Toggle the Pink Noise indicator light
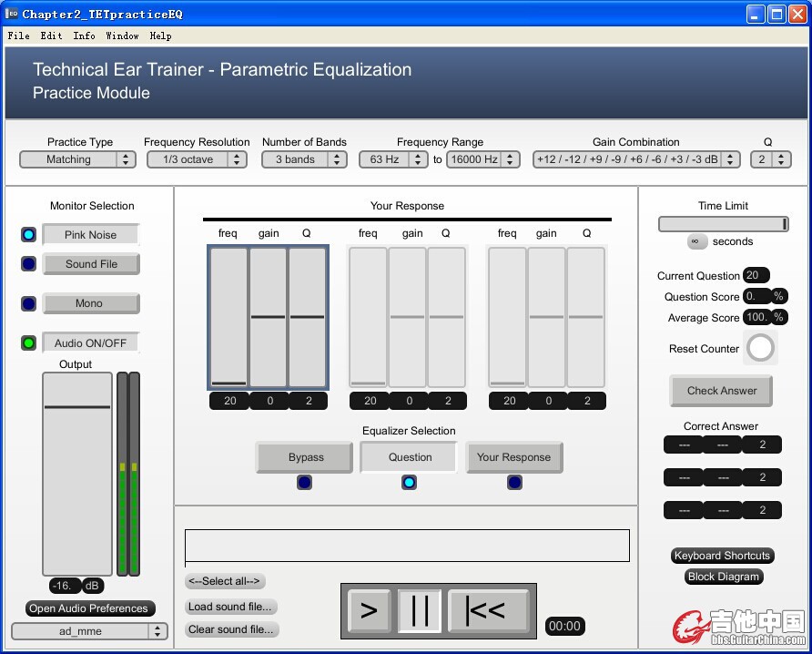Viewport: 812px width, 654px height. coord(29,235)
